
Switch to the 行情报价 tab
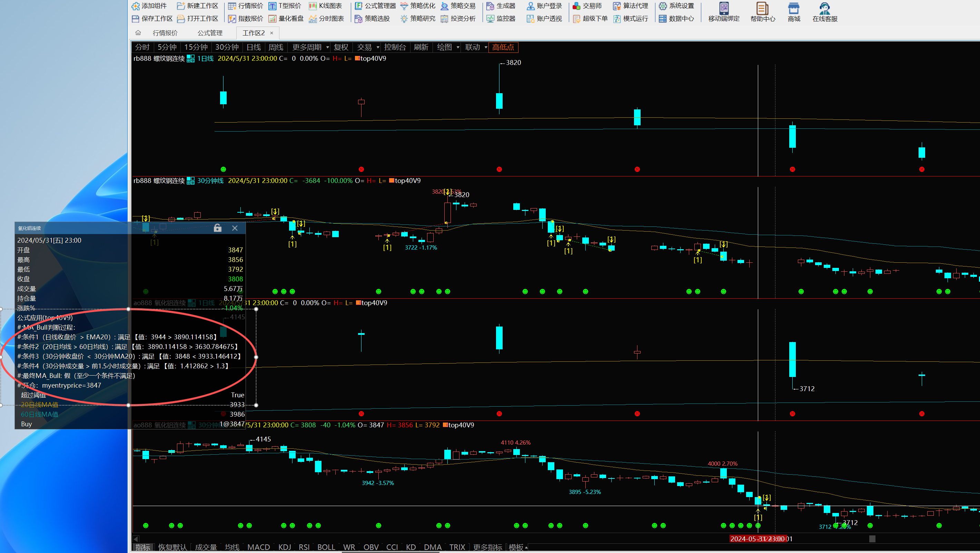tap(165, 33)
